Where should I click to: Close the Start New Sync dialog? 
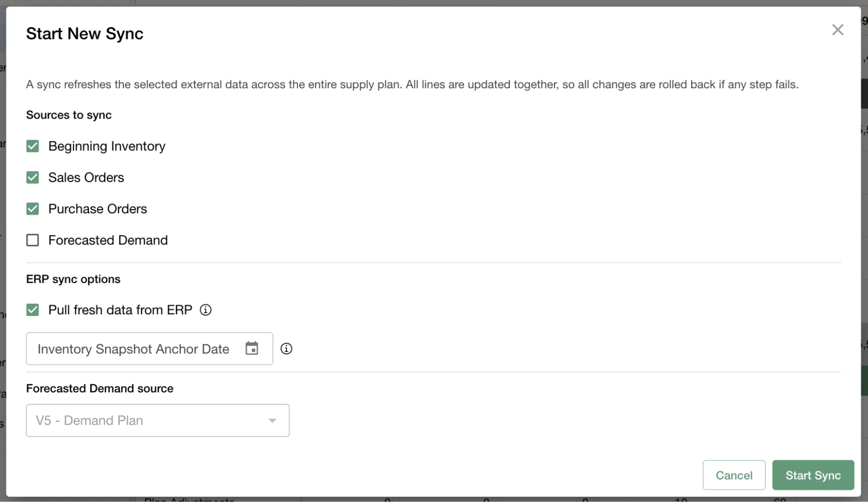coord(838,30)
